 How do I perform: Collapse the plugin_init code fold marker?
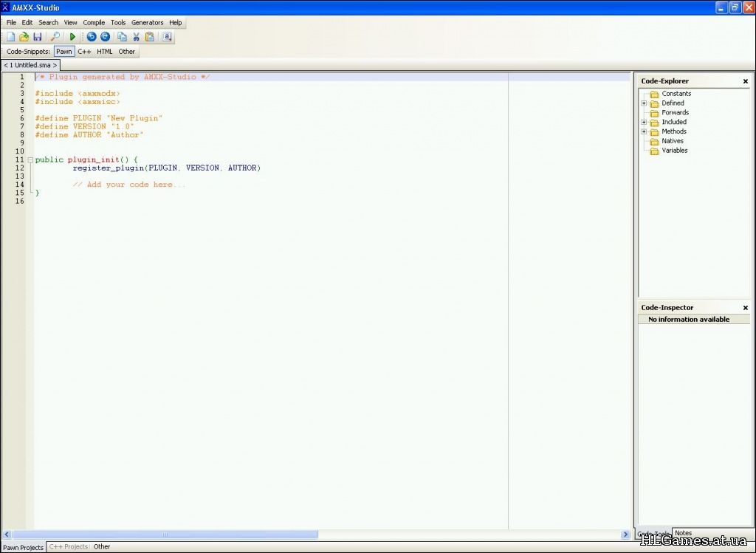30,159
